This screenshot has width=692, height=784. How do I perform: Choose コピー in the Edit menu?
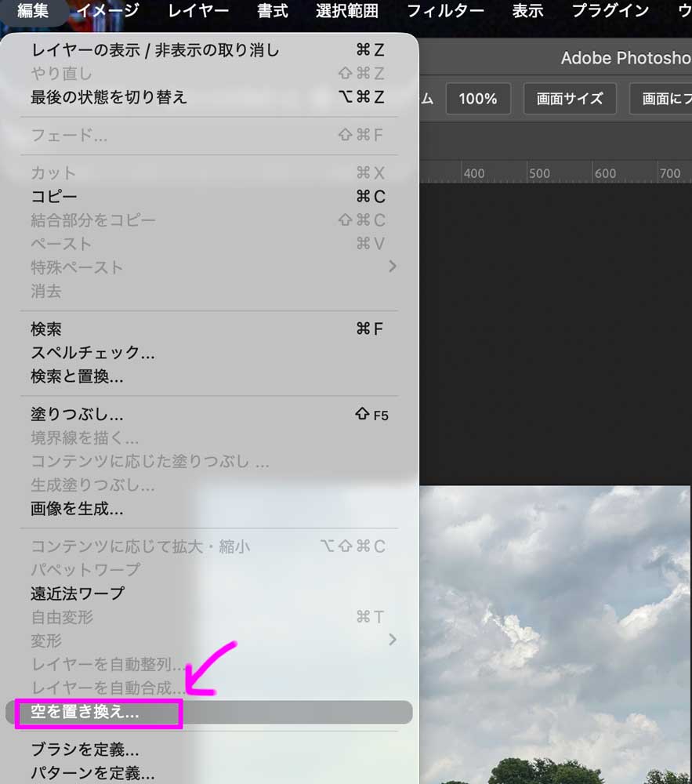[x=53, y=197]
